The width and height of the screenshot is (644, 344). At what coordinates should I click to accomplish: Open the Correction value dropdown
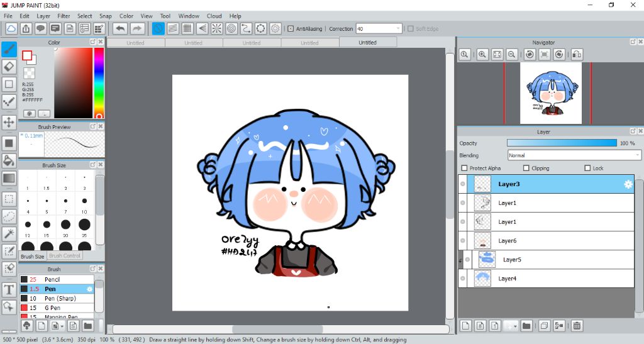pos(379,29)
